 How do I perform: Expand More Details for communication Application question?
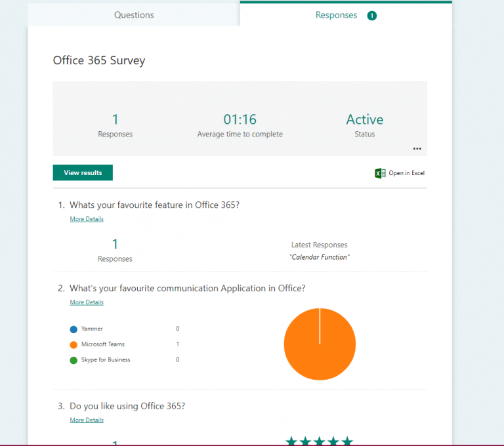coord(87,302)
